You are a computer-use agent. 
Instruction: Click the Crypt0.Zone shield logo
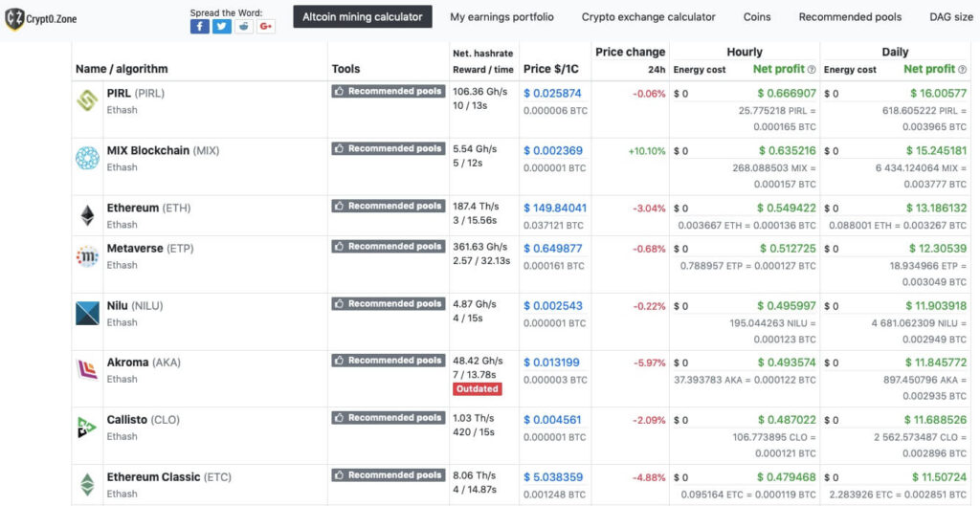(14, 19)
